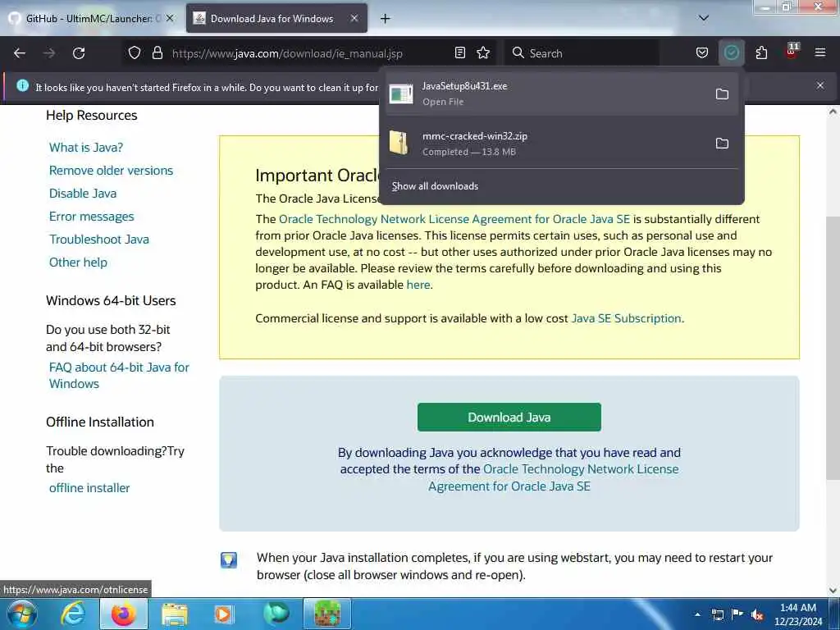The height and width of the screenshot is (630, 840).
Task: Show hidden system tray icons
Action: 697,614
